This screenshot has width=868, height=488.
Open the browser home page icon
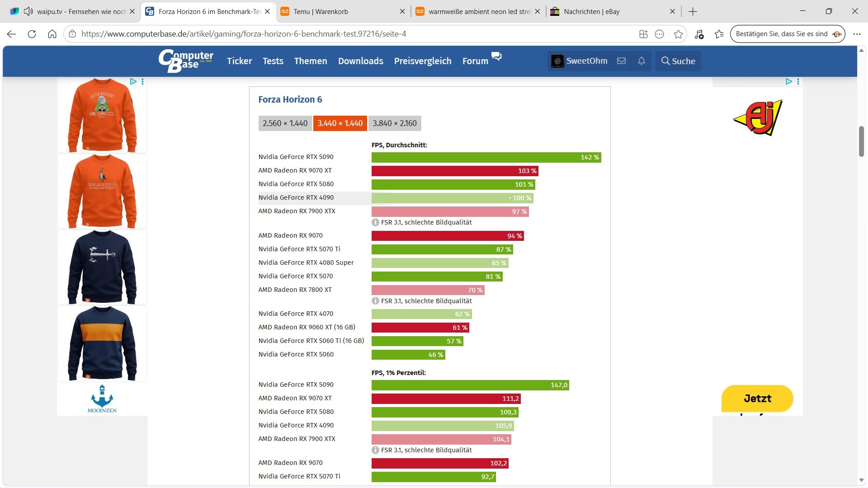(x=52, y=34)
